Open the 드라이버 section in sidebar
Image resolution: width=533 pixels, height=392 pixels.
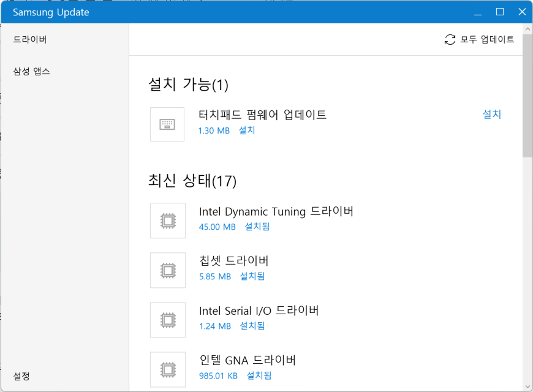pyautogui.click(x=30, y=39)
